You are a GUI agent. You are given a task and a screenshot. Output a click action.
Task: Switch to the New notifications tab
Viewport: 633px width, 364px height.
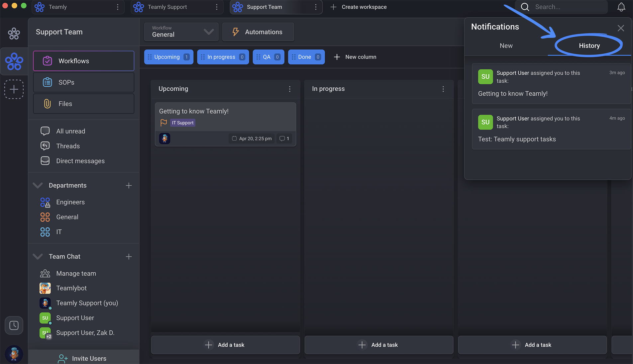[506, 45]
